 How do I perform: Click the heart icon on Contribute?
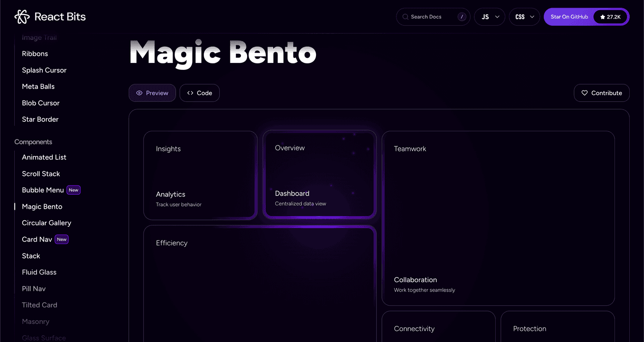(x=585, y=93)
